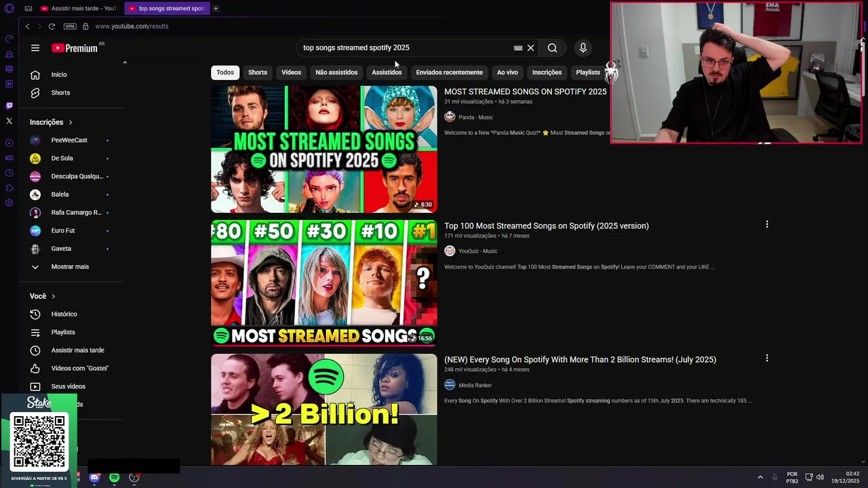
Task: Open the GX Control speedometer icon in the sidebar
Action: [9, 39]
